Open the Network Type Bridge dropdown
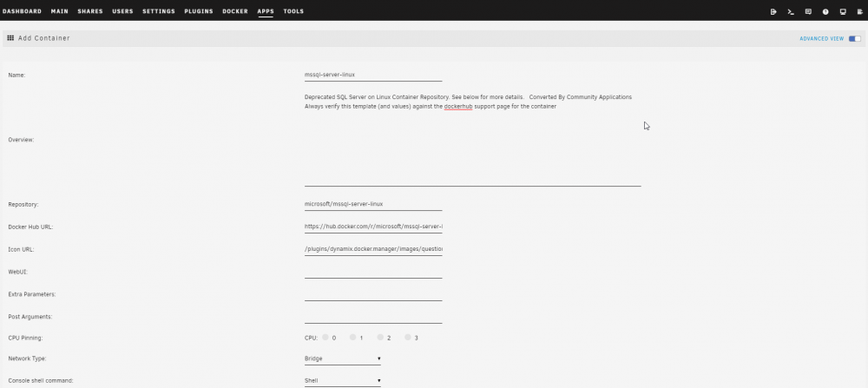 [343, 358]
